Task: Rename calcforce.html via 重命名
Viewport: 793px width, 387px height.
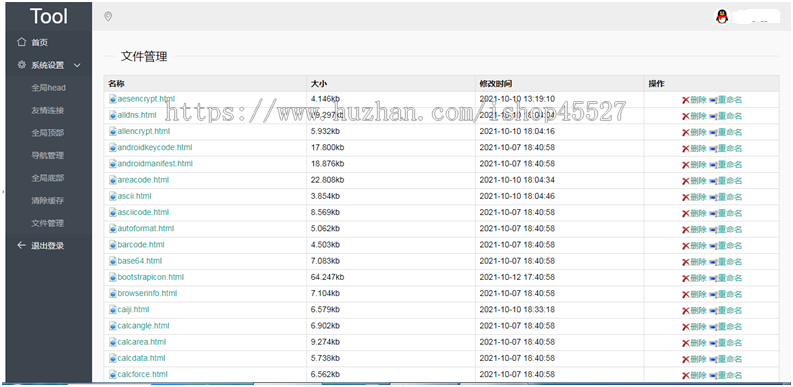Action: click(726, 375)
